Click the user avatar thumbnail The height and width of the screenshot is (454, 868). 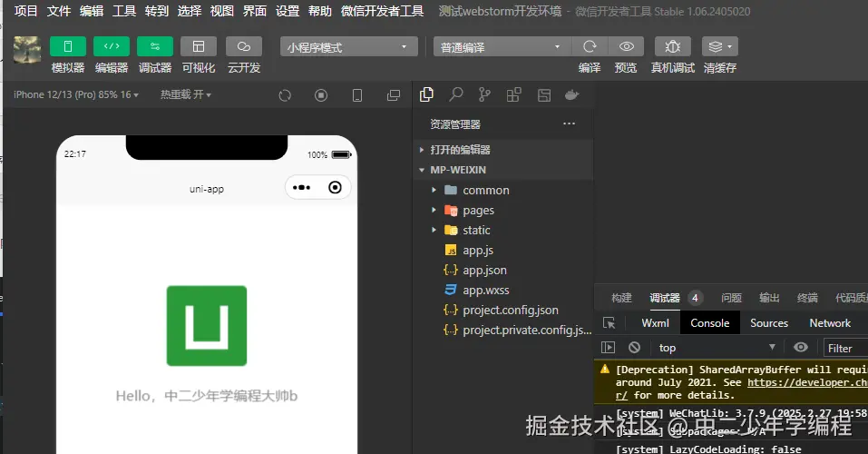click(x=27, y=49)
